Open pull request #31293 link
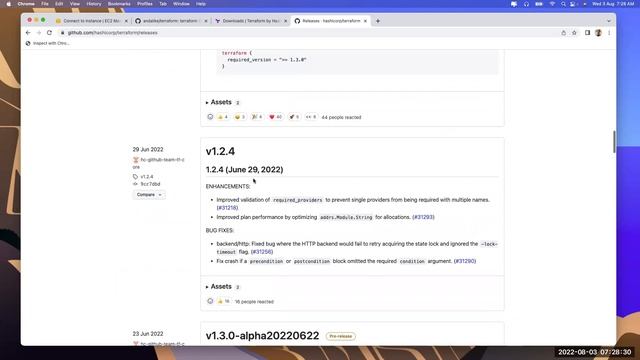This screenshot has width=640, height=360. click(x=423, y=217)
